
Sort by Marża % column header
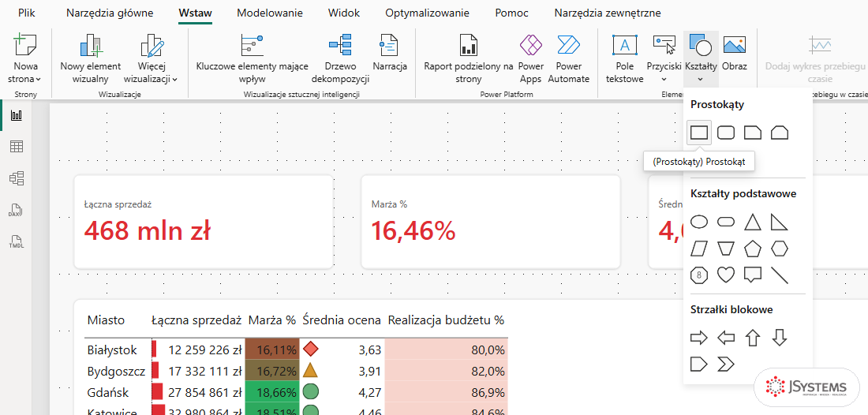[x=271, y=320]
